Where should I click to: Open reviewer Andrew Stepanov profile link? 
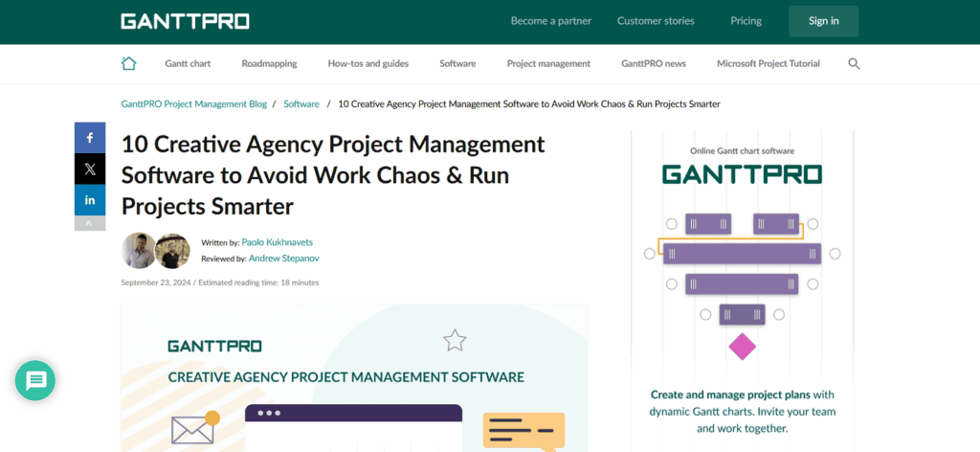point(283,258)
